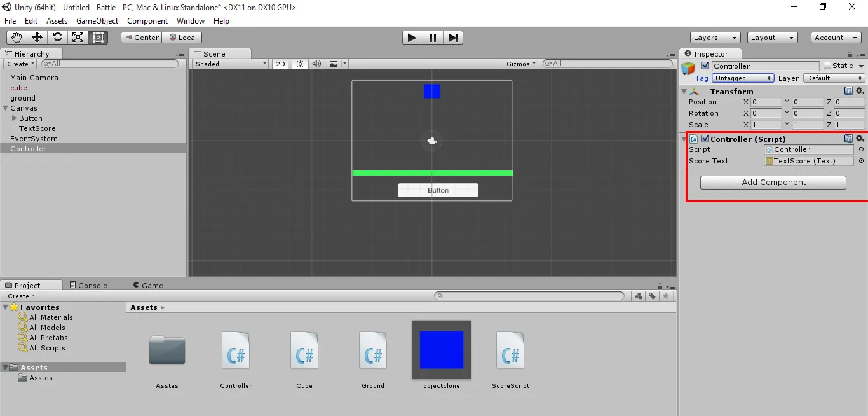Collapse the Favorites tree
This screenshot has height=416, width=868.
(6, 307)
